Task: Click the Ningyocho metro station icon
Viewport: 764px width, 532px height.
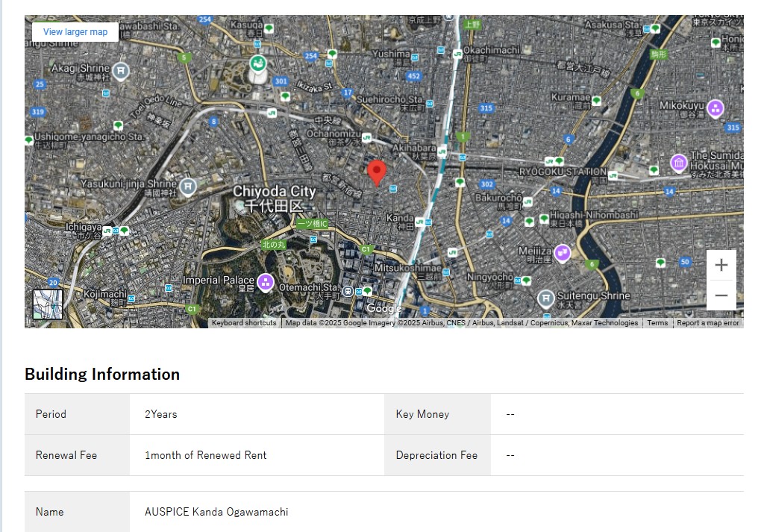Action: 518,281
